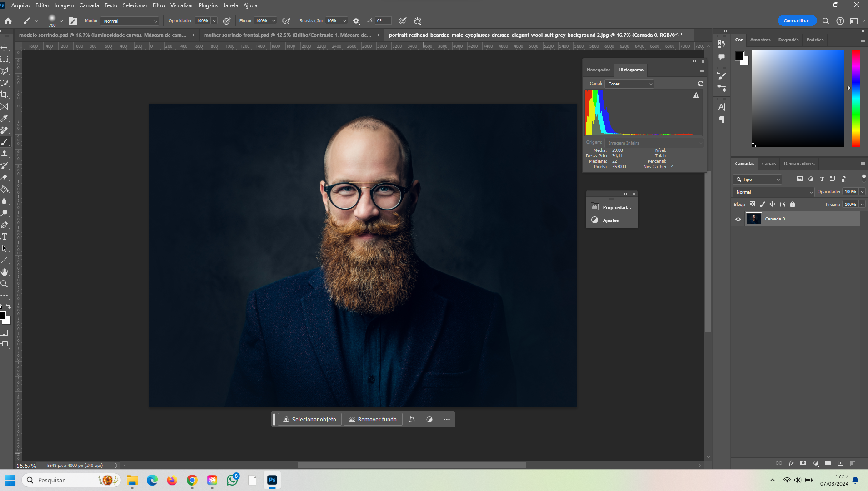Click Remover fundo button
Viewport: 868px width, 491px height.
(x=373, y=420)
